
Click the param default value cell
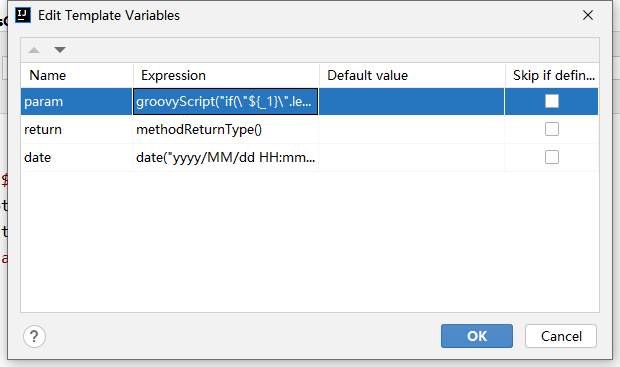(412, 102)
